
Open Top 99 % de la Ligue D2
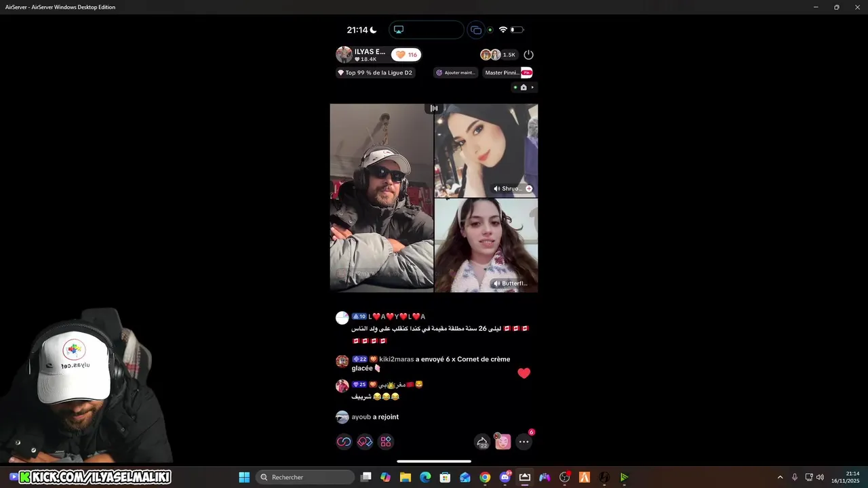[x=375, y=73]
